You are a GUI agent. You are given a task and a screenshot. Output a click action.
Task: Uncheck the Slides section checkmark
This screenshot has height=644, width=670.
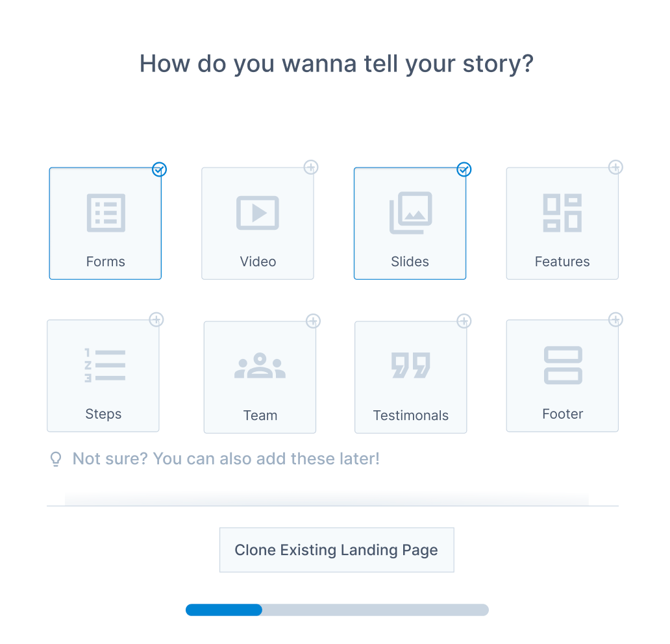(464, 169)
